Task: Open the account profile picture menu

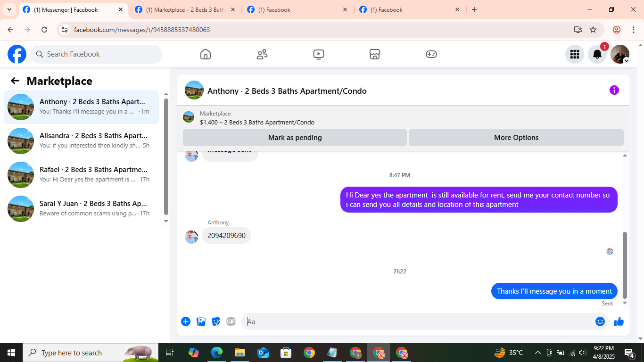Action: 620,54
